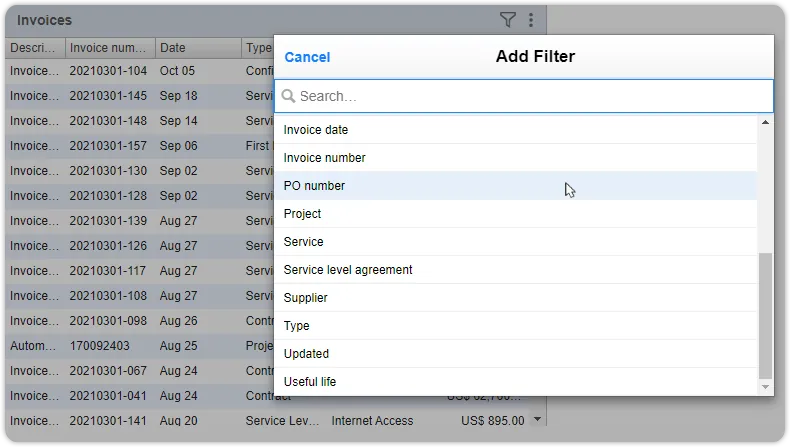Click the Autom... description cell
Screen dimensions: 790x447
[33, 346]
